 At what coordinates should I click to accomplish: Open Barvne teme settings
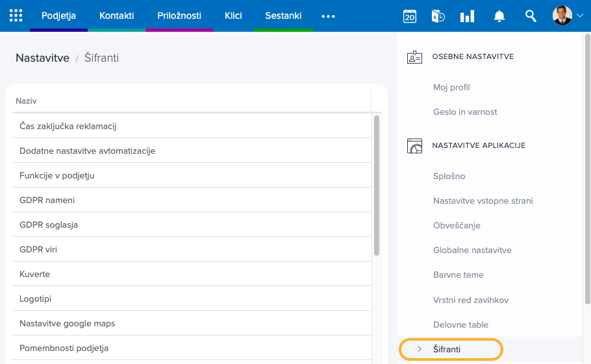[458, 274]
